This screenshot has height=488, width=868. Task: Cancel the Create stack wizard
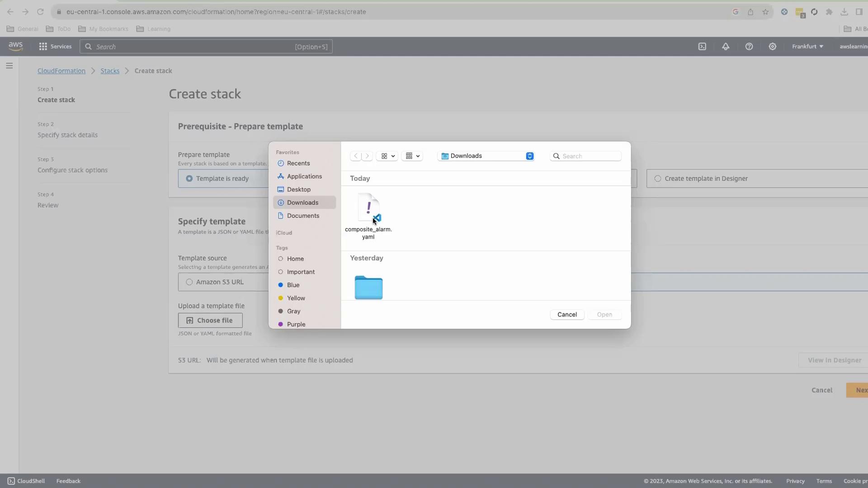pos(821,390)
